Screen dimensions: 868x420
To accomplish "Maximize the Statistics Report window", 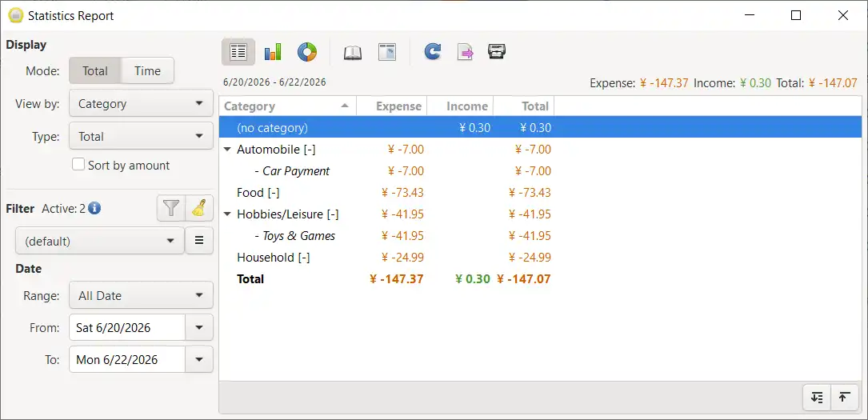I will click(x=796, y=15).
